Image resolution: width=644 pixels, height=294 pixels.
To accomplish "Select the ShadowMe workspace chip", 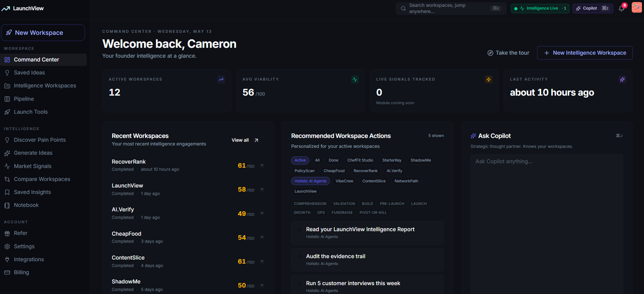I will click(420, 160).
